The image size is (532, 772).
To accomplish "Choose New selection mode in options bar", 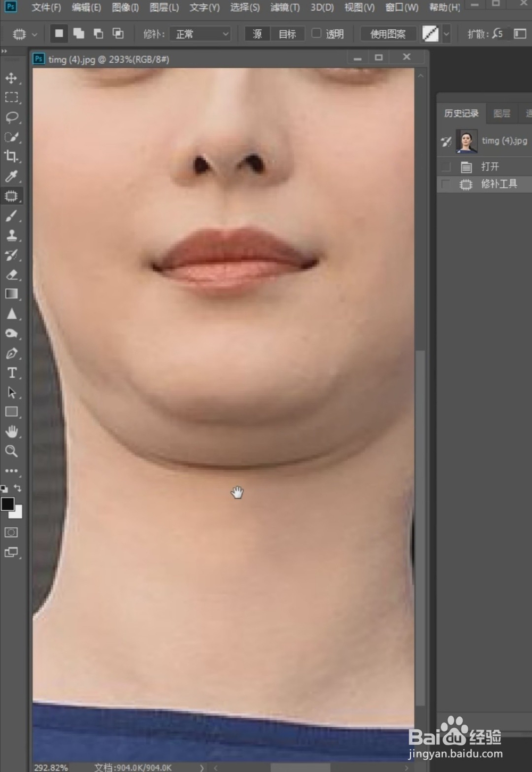I will pos(59,34).
